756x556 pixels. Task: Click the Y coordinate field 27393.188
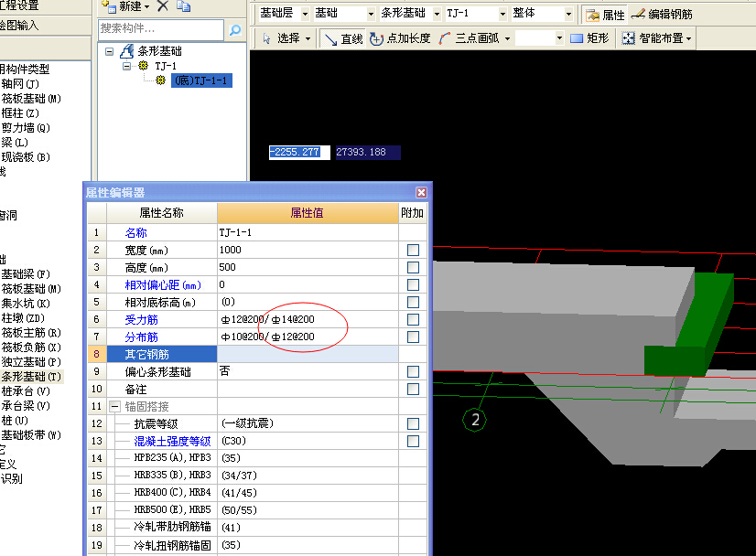click(x=368, y=152)
